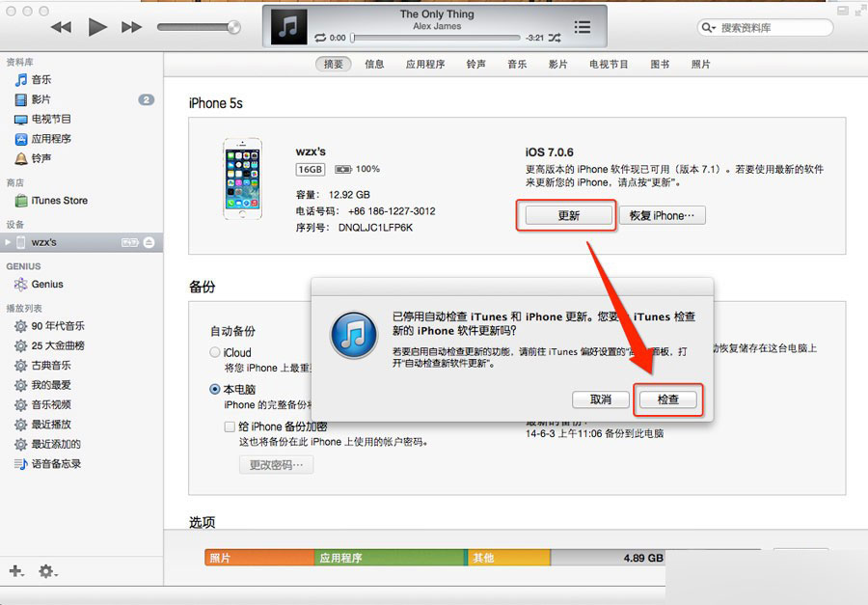
Task: Click 检查 in the dialog
Action: pos(668,399)
